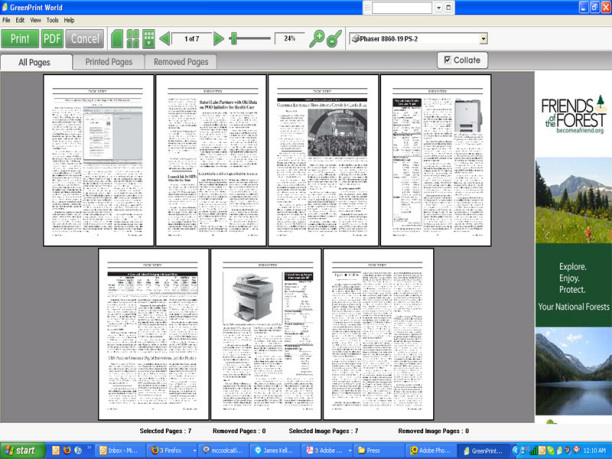Switch to single page view icon

point(117,39)
